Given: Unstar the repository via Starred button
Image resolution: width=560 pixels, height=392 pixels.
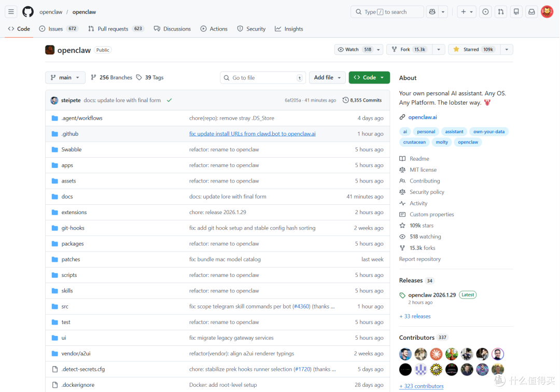Looking at the screenshot, I should 474,49.
